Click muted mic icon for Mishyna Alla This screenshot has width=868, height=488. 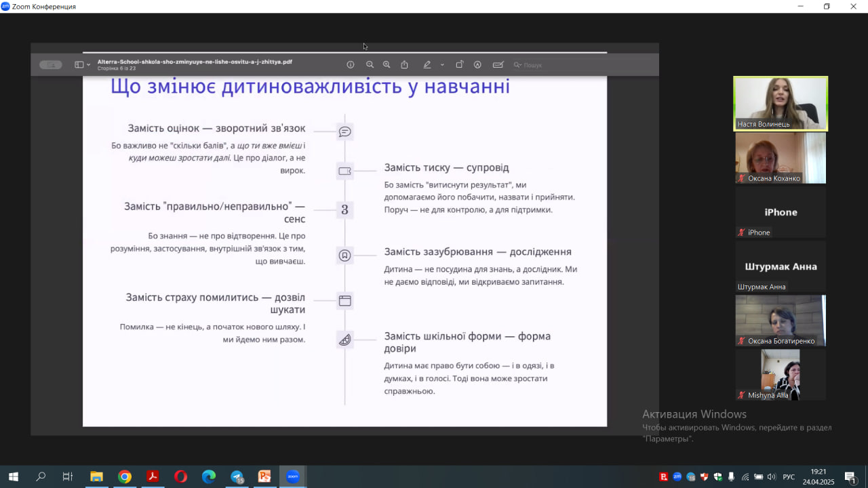click(x=742, y=395)
